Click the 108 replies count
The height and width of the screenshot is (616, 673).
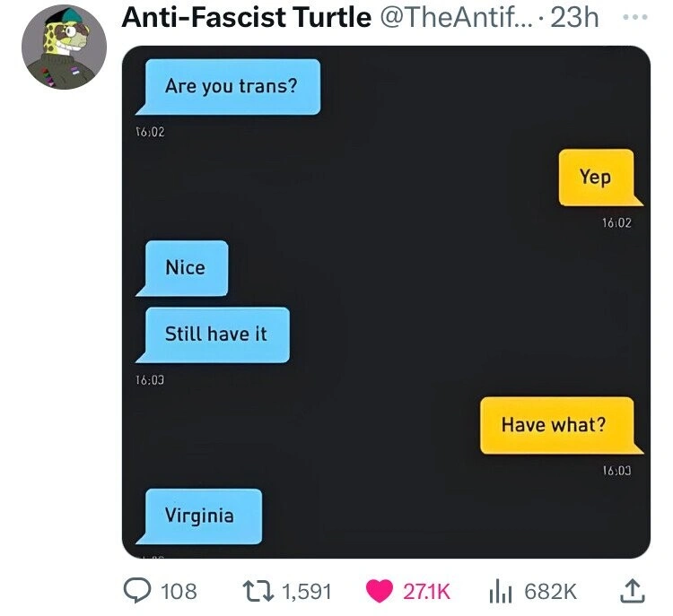coord(178,591)
